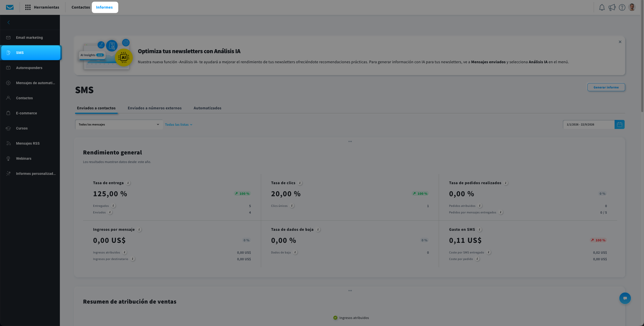This screenshot has width=644, height=326.
Task: Switch to the Automatizados tab
Action: tap(207, 108)
